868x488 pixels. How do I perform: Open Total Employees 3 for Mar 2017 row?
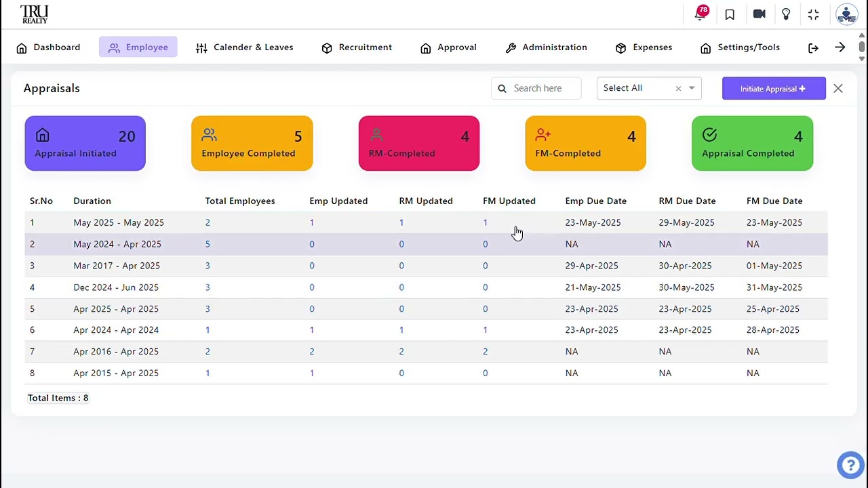point(208,266)
